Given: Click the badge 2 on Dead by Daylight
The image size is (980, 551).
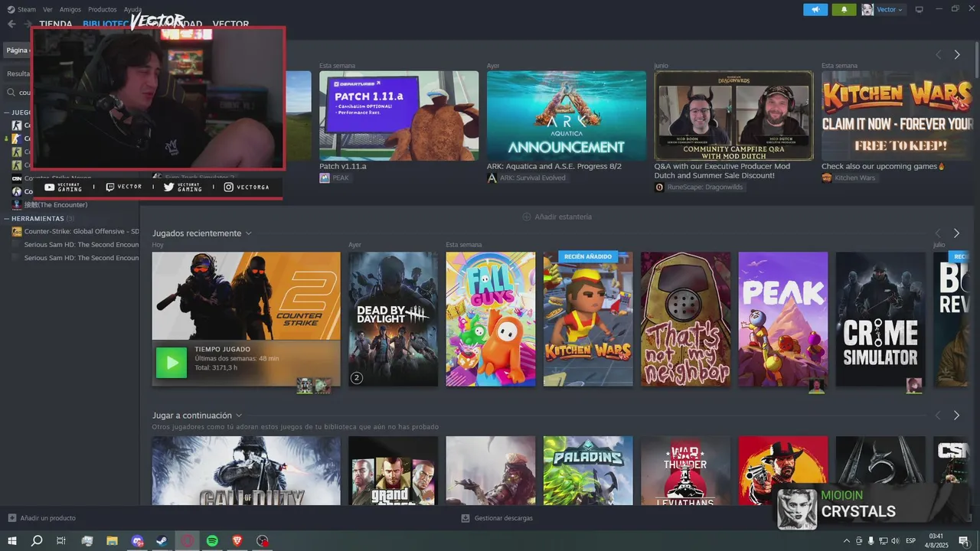Looking at the screenshot, I should tap(356, 377).
